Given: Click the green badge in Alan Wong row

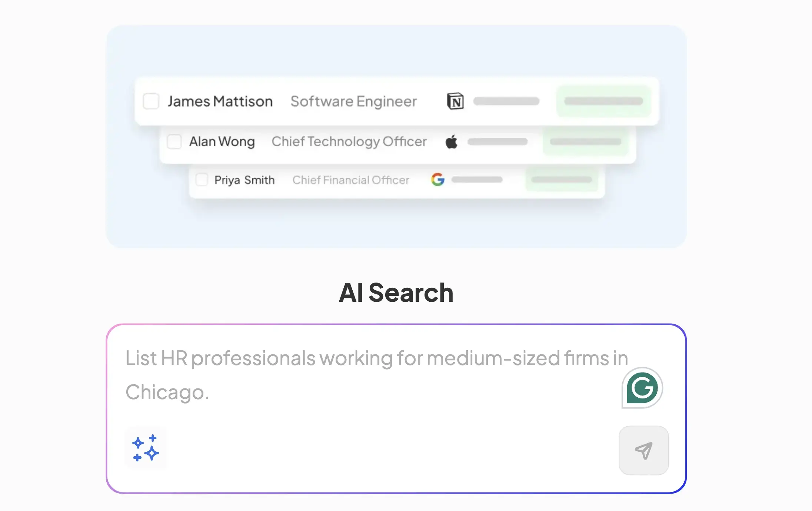Looking at the screenshot, I should pyautogui.click(x=586, y=141).
